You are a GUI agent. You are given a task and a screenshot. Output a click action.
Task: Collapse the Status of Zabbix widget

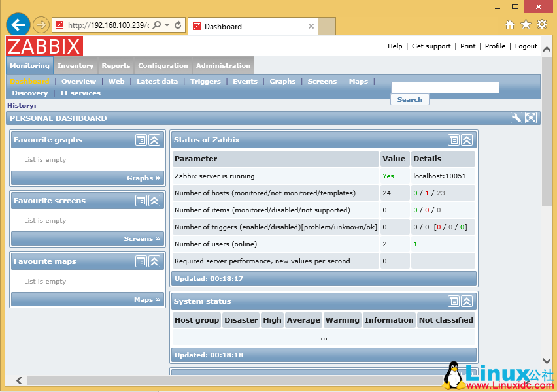pos(467,139)
